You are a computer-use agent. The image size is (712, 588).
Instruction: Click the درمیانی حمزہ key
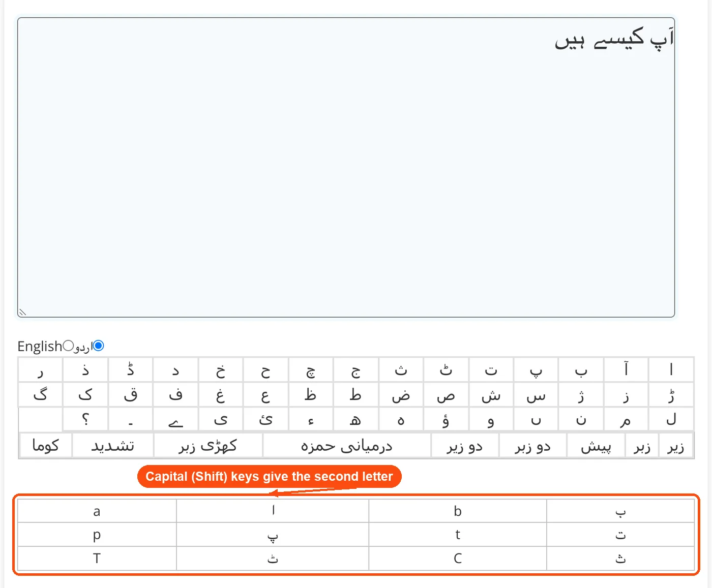tap(346, 446)
